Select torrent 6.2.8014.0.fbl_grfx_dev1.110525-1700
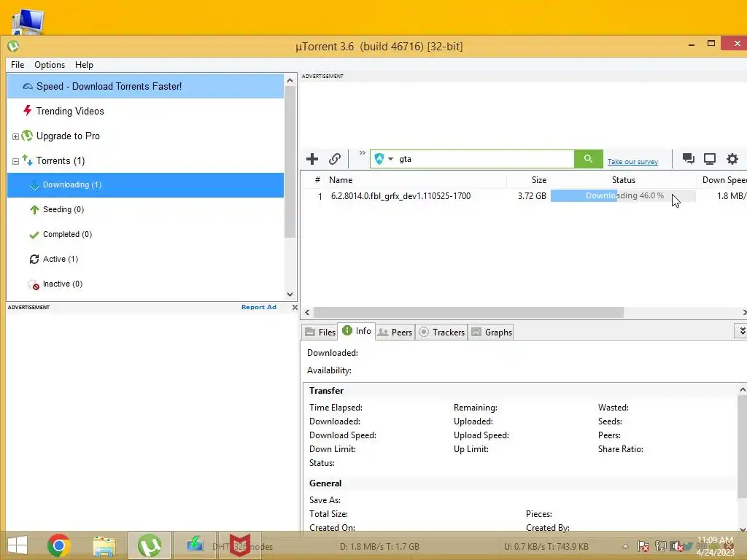 pyautogui.click(x=400, y=196)
